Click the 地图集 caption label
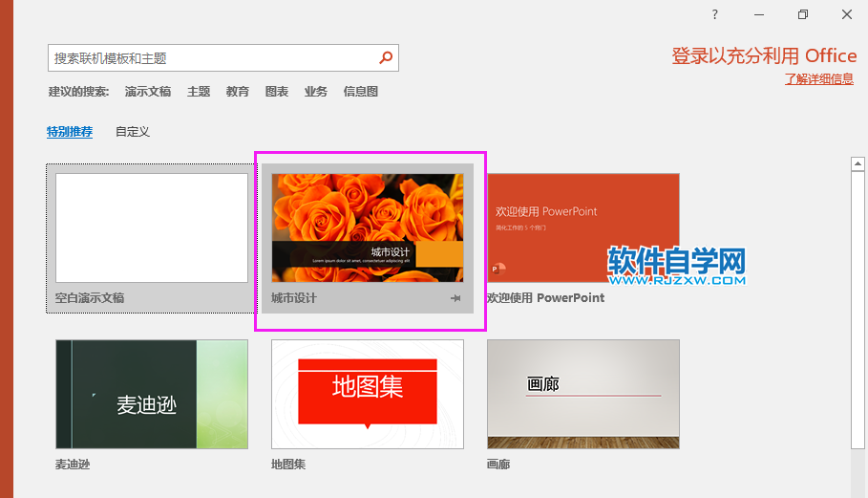 pyautogui.click(x=288, y=465)
